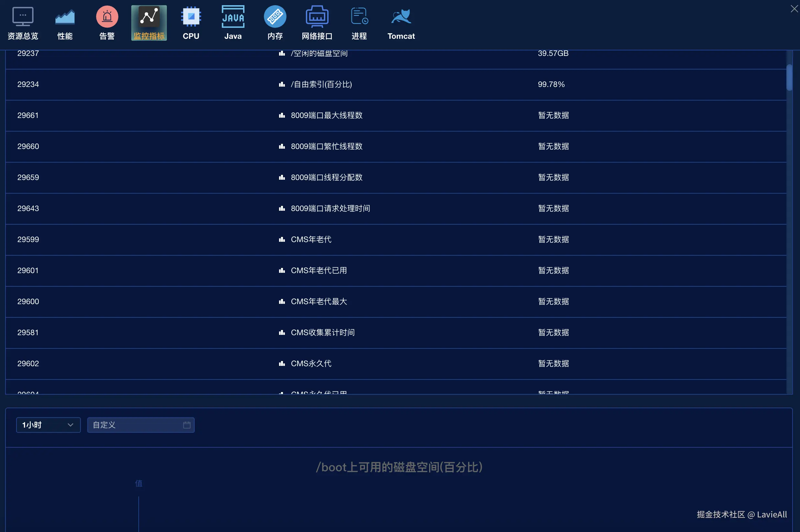Viewport: 800px width, 532px height.
Task: Click the CMS收集累计时间 metric name
Action: coord(322,333)
